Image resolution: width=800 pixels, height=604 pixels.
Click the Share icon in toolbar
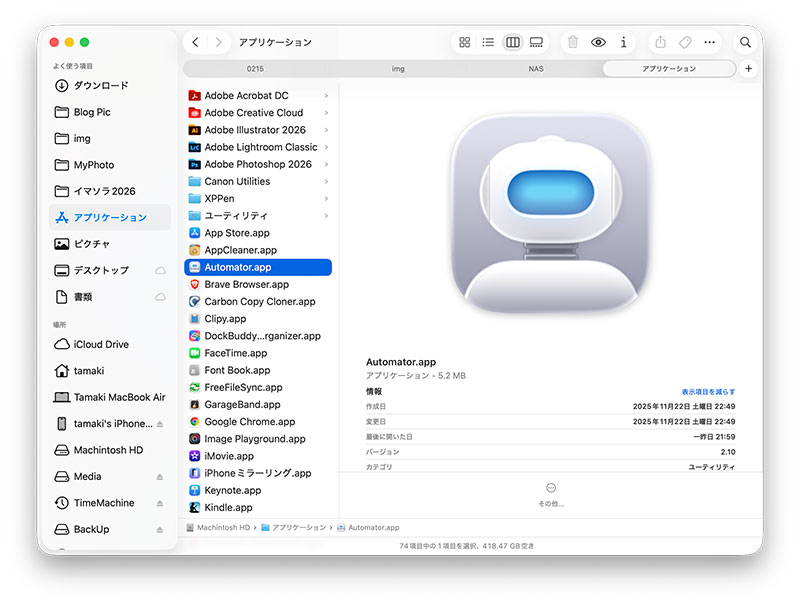pos(660,43)
